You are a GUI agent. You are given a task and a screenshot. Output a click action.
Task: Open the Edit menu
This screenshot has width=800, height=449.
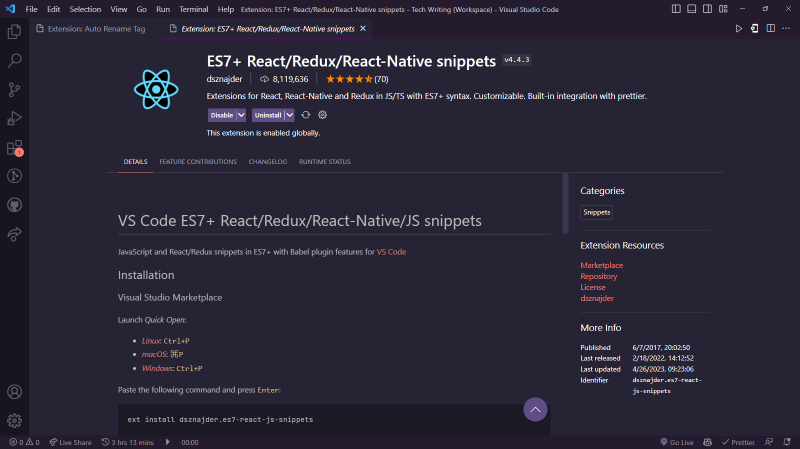[x=53, y=9]
